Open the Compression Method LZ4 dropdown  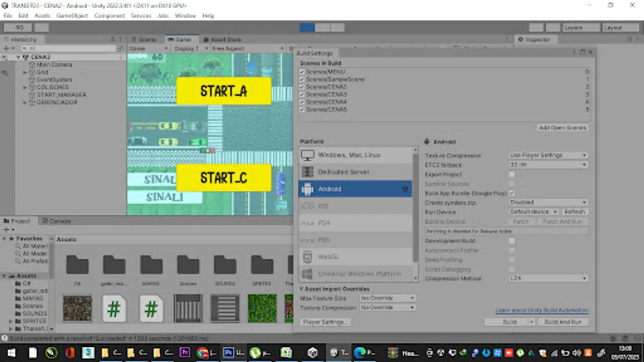[x=548, y=278]
